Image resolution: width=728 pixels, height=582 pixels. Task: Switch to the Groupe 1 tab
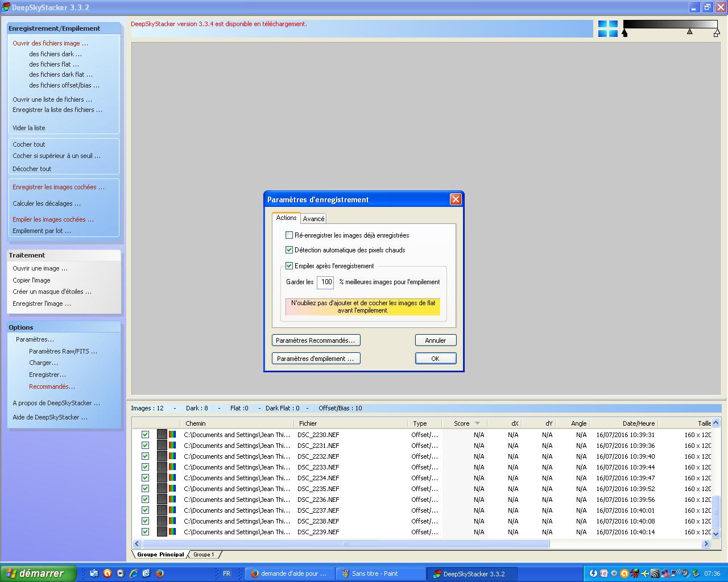(204, 555)
